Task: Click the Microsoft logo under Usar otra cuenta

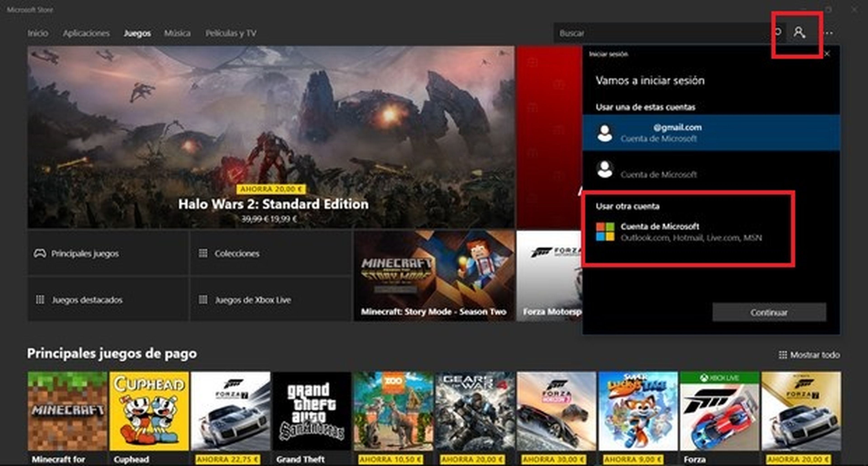Action: [x=605, y=232]
